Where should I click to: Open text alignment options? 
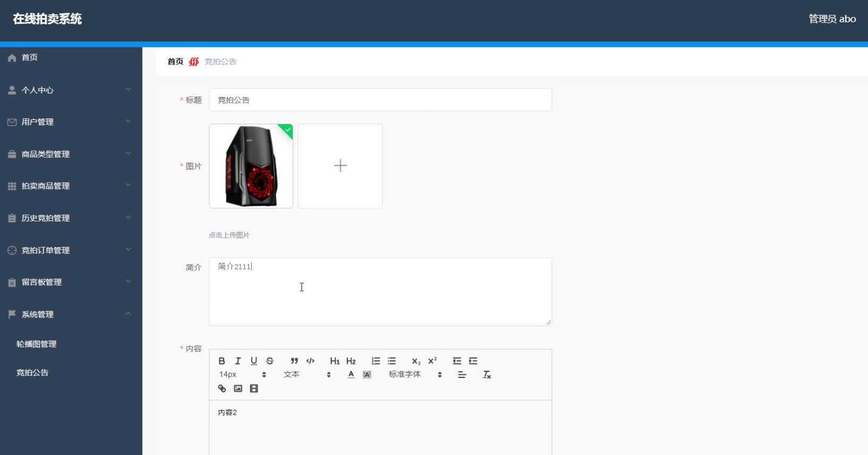462,375
